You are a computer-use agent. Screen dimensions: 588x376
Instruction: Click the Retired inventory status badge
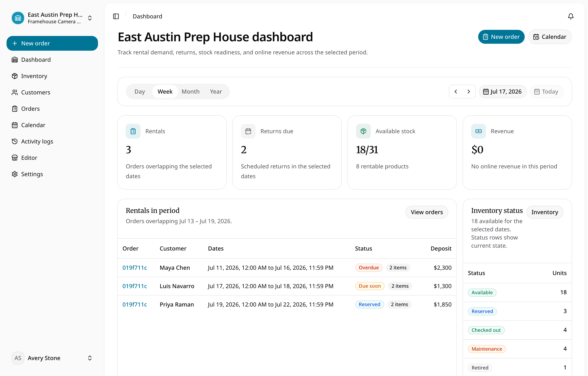click(x=480, y=368)
